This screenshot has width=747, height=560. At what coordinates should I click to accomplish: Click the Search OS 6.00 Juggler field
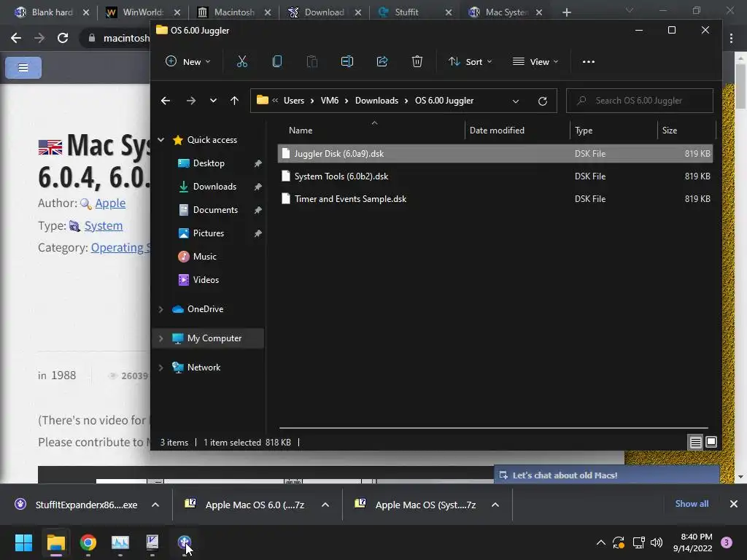(639, 101)
